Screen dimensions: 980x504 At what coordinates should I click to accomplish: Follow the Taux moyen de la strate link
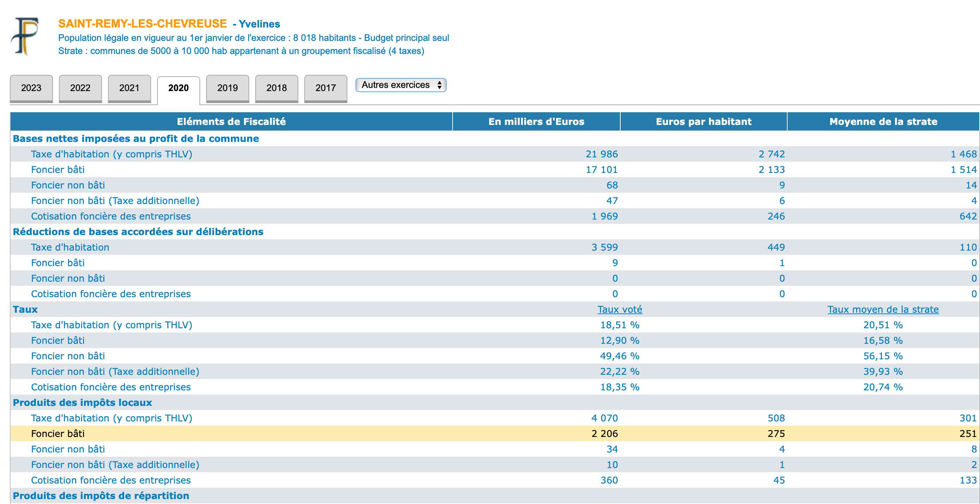[883, 309]
